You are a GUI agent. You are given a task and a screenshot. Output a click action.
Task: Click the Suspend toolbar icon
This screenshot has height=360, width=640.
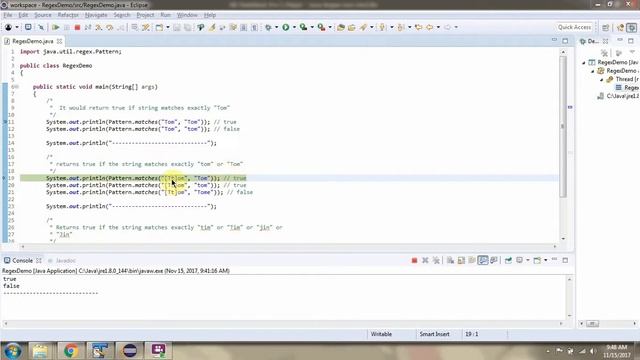[67, 27]
